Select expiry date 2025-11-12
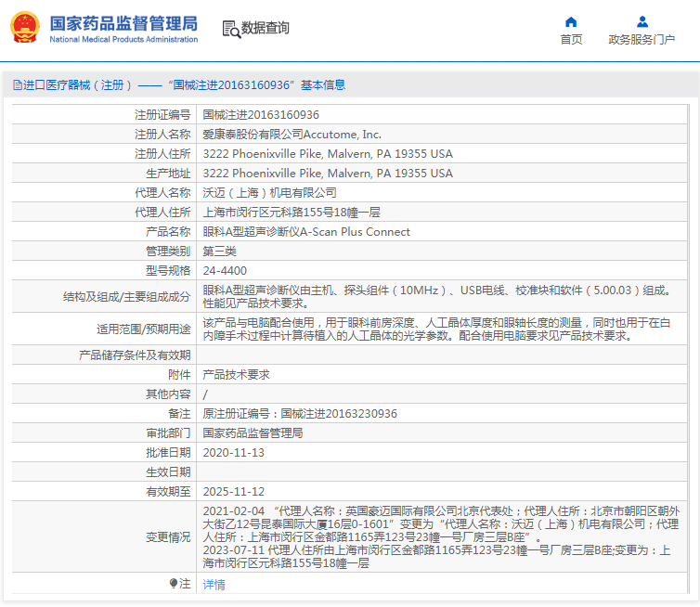 233,492
